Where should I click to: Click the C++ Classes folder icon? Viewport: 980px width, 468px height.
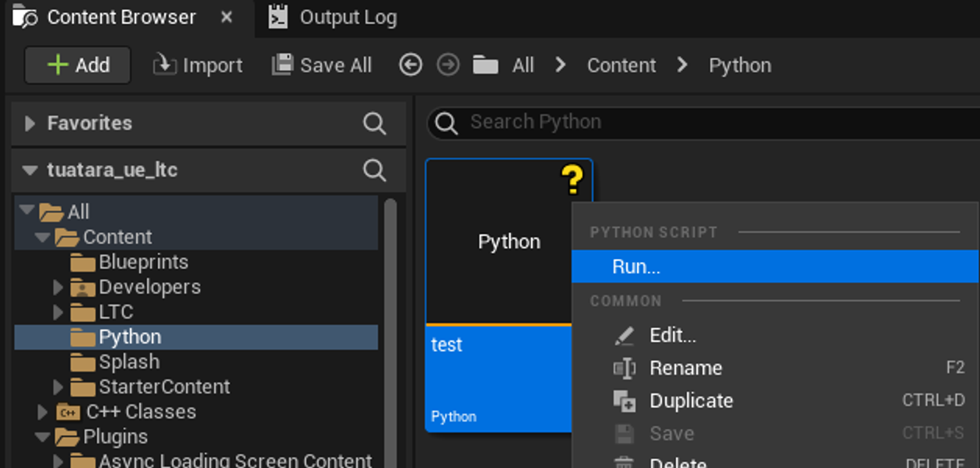point(69,411)
